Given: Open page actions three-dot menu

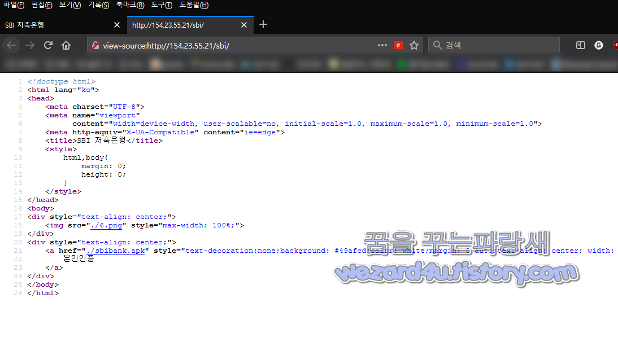Looking at the screenshot, I should pyautogui.click(x=382, y=45).
